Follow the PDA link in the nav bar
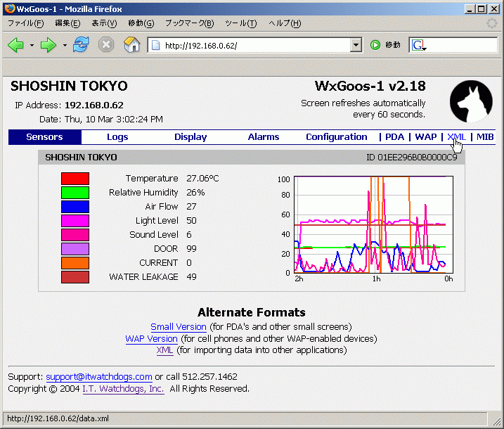This screenshot has height=429, width=504. click(x=395, y=137)
